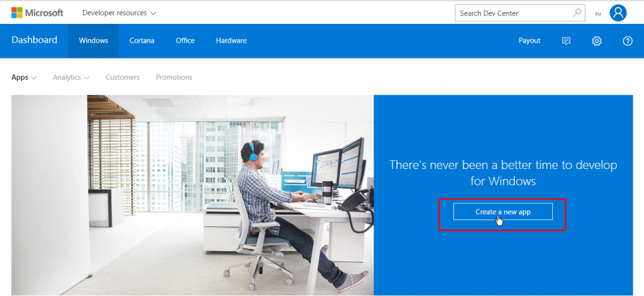Viewport: 644px width, 296px height.
Task: Select the Hardware tab
Action: point(231,41)
